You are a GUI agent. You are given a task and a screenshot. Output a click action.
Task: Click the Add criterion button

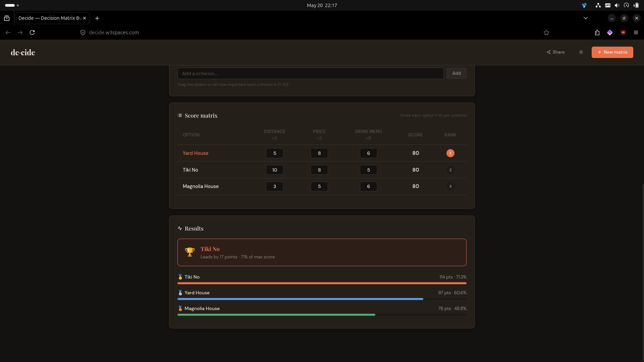coord(456,73)
